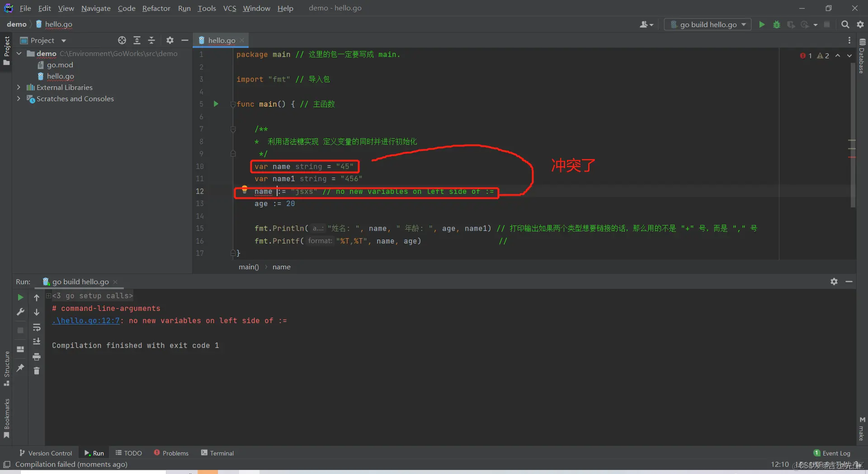Jump down the stack trace in Run panel

click(x=37, y=312)
